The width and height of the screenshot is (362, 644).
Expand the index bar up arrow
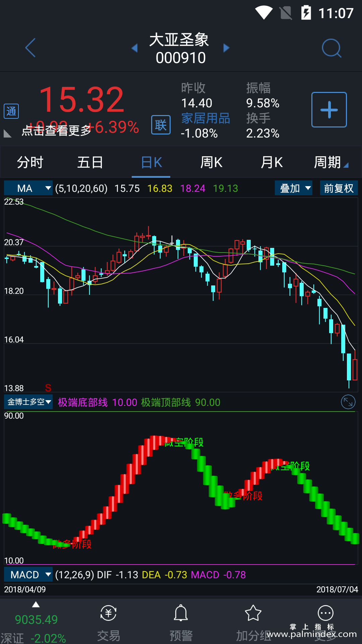(36, 605)
